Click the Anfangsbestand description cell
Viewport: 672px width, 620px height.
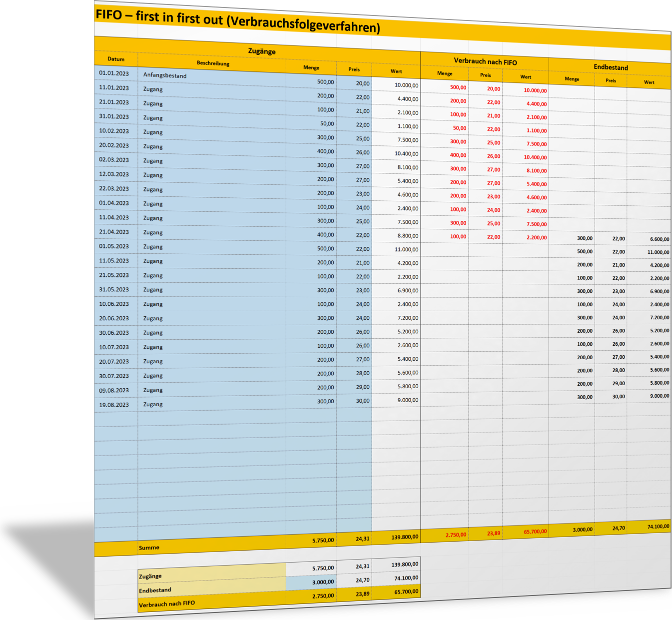(165, 75)
